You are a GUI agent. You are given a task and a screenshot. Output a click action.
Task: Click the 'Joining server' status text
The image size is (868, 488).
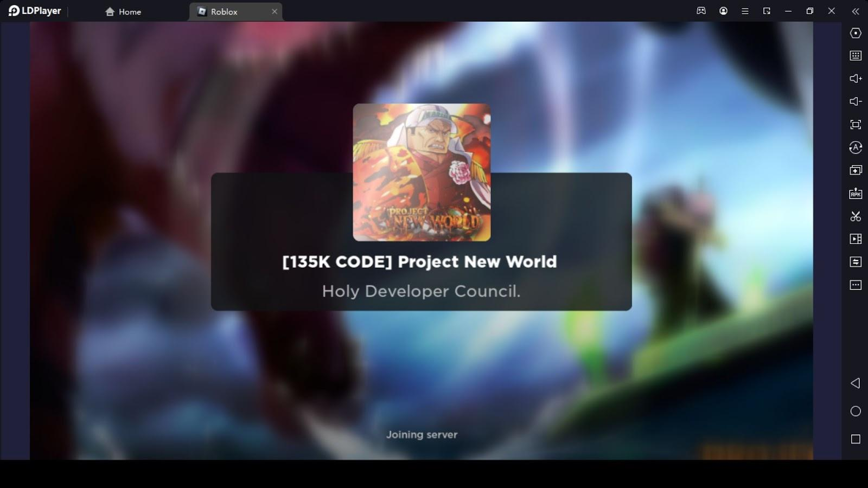[x=422, y=435]
